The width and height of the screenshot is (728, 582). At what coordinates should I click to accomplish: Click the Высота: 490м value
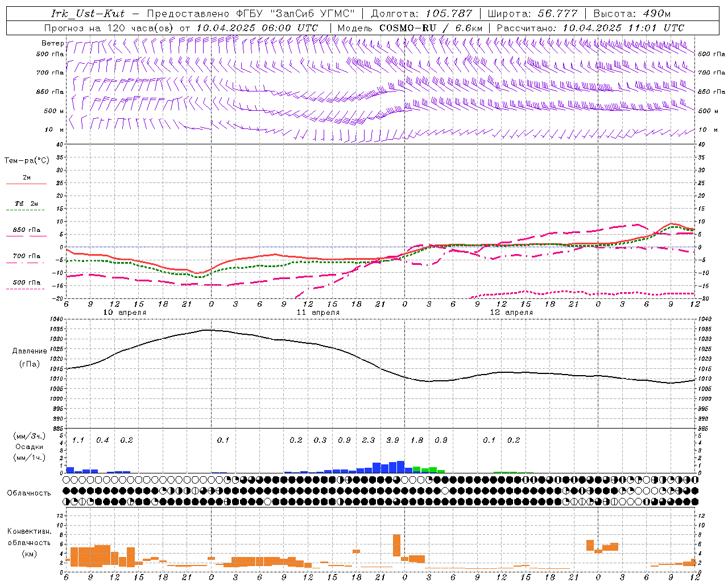tap(632, 14)
